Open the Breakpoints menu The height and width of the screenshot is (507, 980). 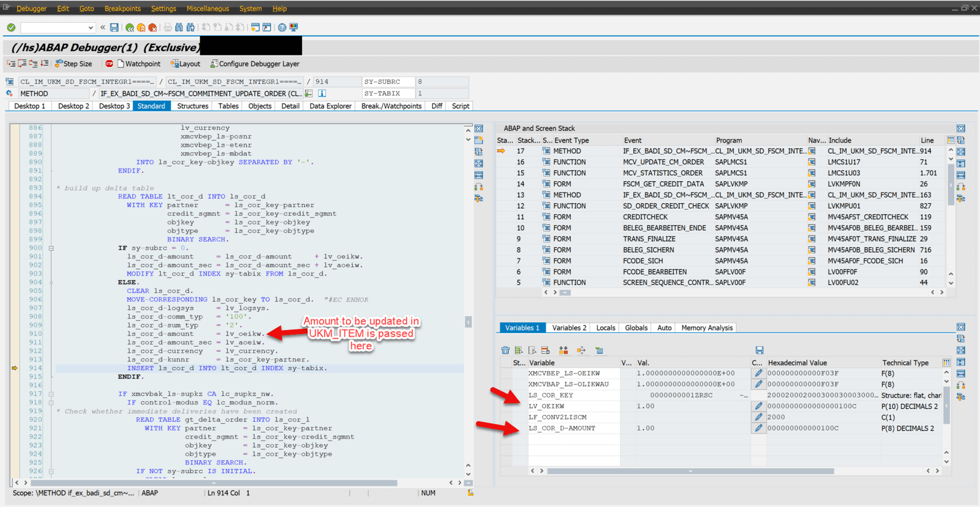pyautogui.click(x=123, y=8)
